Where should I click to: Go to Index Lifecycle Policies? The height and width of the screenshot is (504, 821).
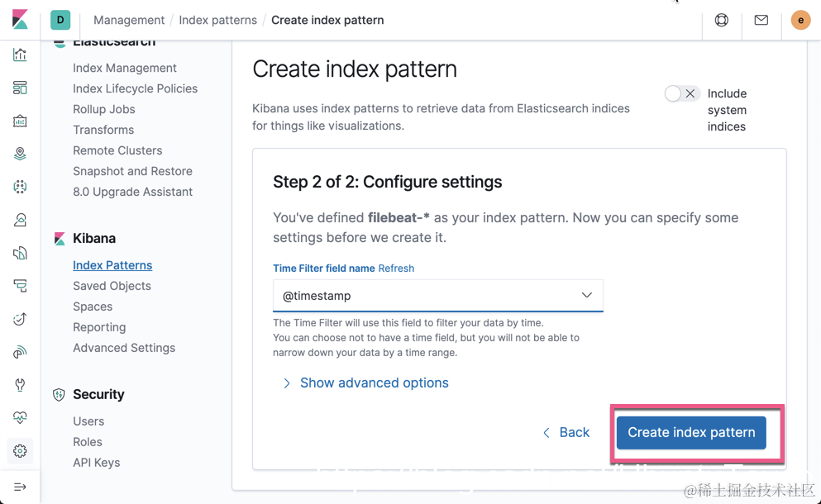pyautogui.click(x=135, y=88)
